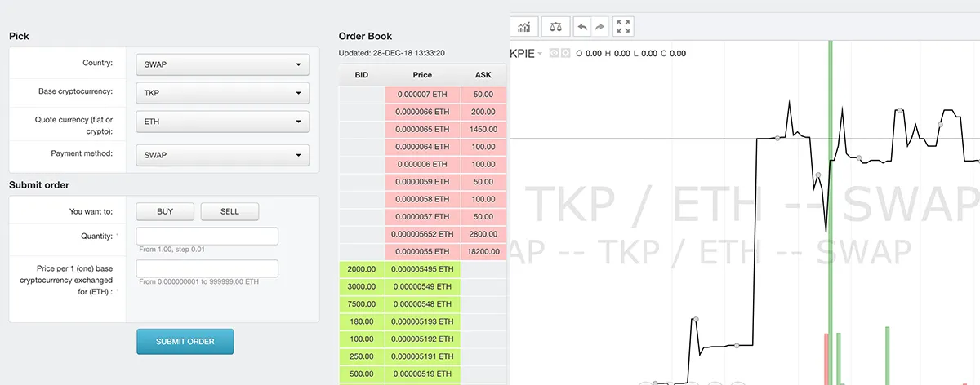Select bid price 0.000005495 ETH

[422, 269]
